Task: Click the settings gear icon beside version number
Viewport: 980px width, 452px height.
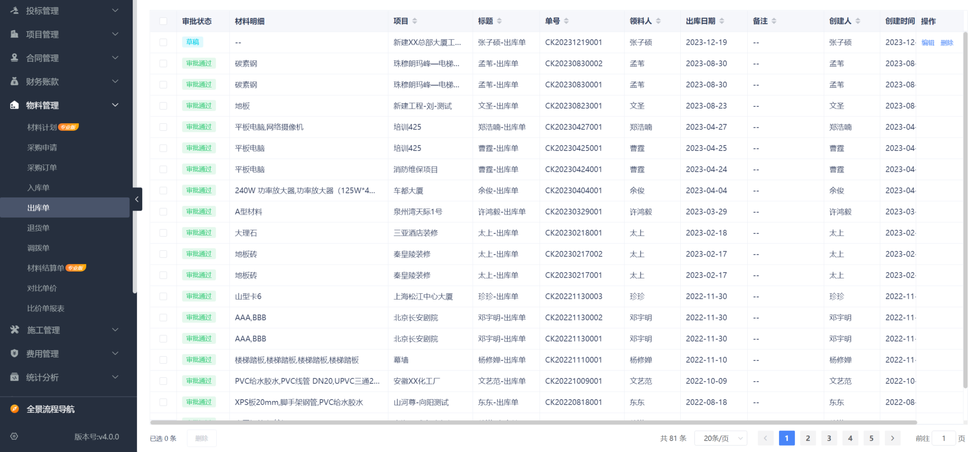Action: (14, 436)
